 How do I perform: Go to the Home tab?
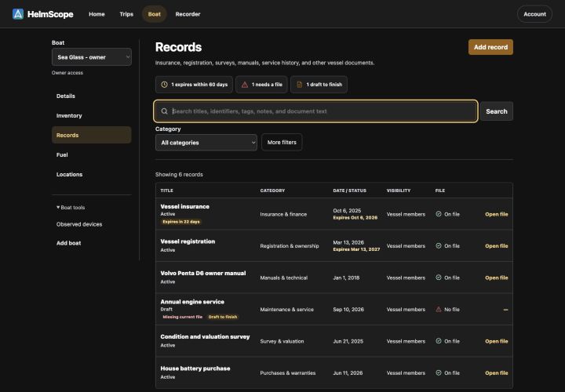(97, 14)
